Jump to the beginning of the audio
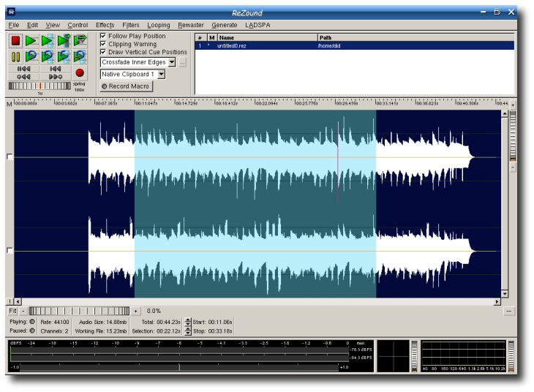This screenshot has width=534, height=392. tap(23, 69)
